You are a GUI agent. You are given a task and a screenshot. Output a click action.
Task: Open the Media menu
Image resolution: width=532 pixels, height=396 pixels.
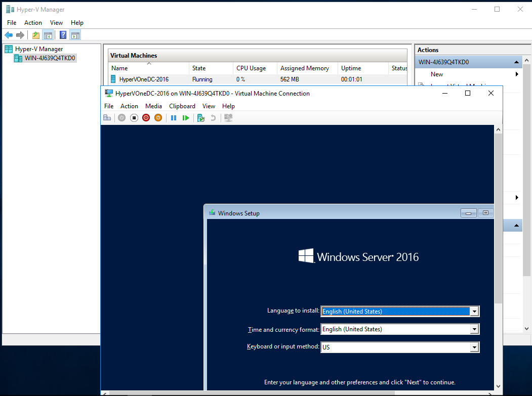153,106
